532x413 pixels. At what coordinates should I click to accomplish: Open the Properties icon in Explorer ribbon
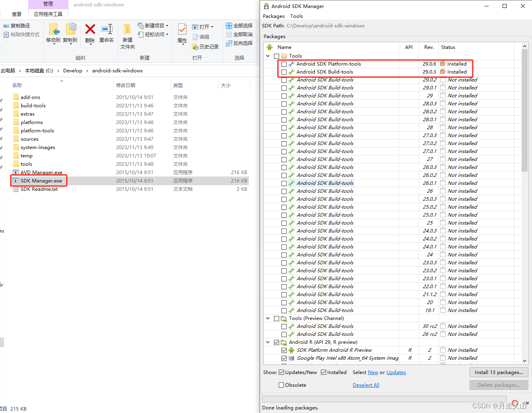[182, 29]
